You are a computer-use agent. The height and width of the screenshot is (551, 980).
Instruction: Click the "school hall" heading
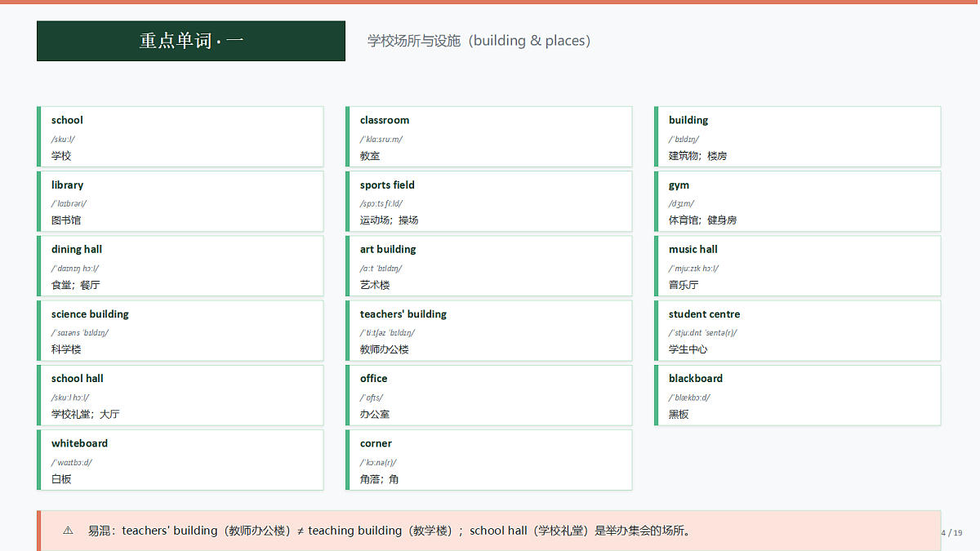click(x=78, y=379)
